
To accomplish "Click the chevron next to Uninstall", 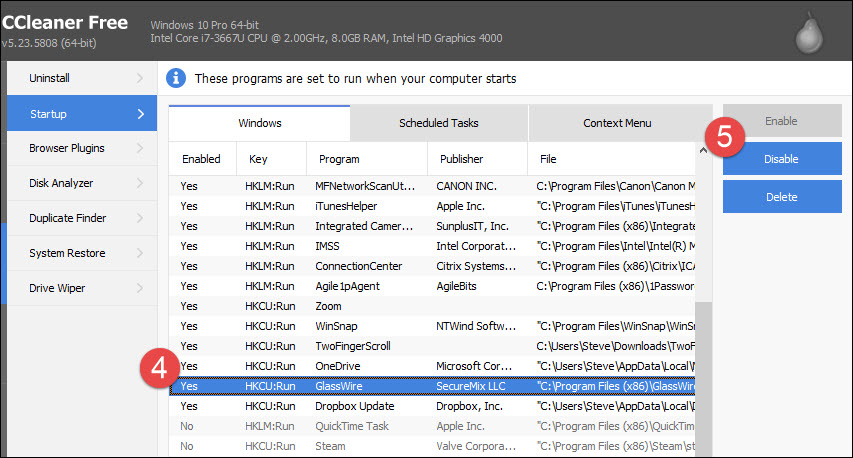I will 140,78.
